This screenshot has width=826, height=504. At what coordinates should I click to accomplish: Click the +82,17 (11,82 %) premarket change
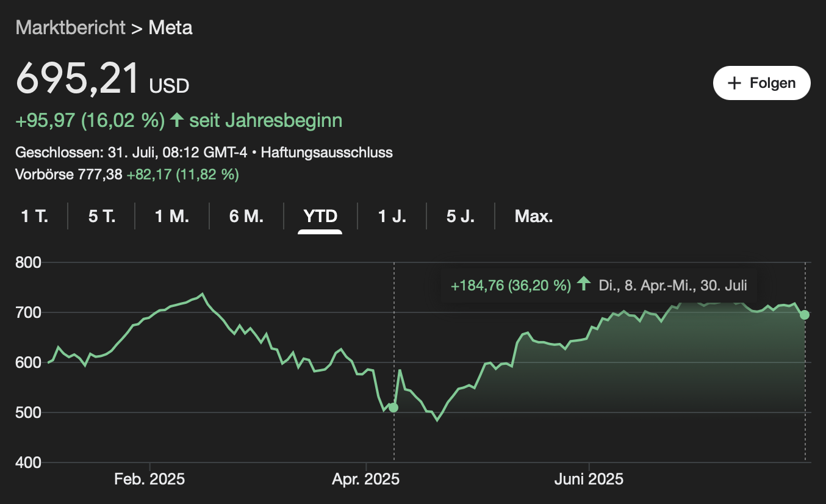click(182, 175)
